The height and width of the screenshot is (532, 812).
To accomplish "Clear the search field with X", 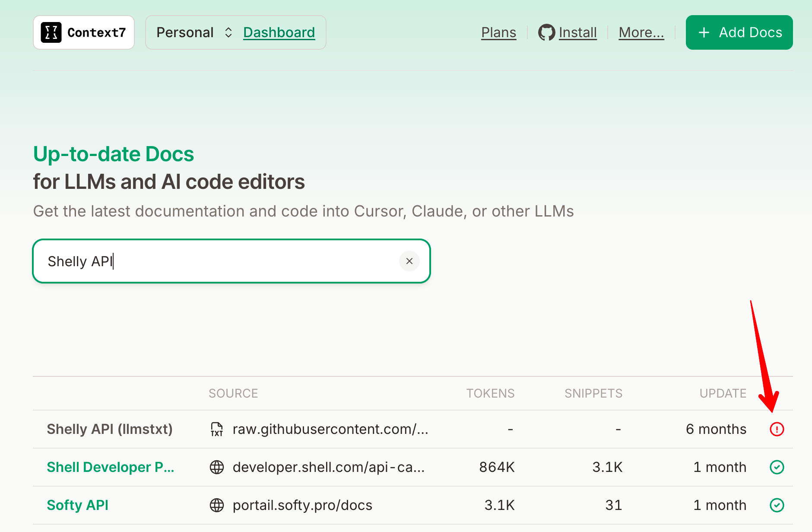I will 409,261.
